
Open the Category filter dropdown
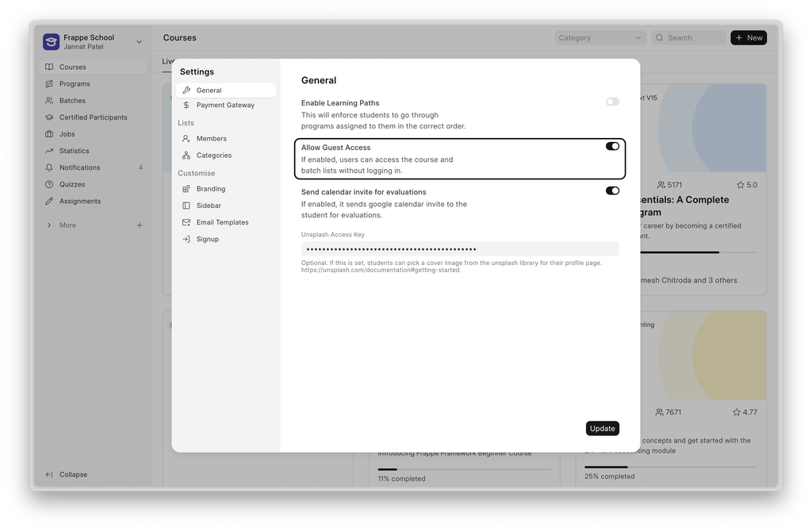tap(599, 37)
